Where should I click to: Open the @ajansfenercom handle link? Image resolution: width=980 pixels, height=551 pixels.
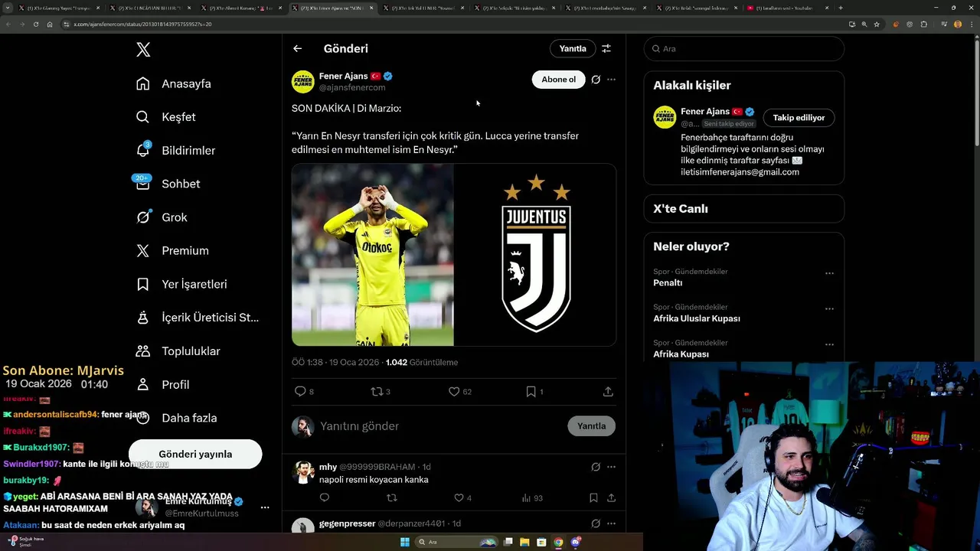352,88
